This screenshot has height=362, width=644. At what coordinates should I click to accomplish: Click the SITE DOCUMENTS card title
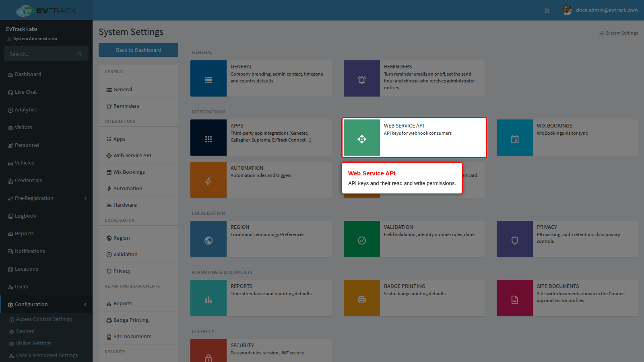coord(558,286)
